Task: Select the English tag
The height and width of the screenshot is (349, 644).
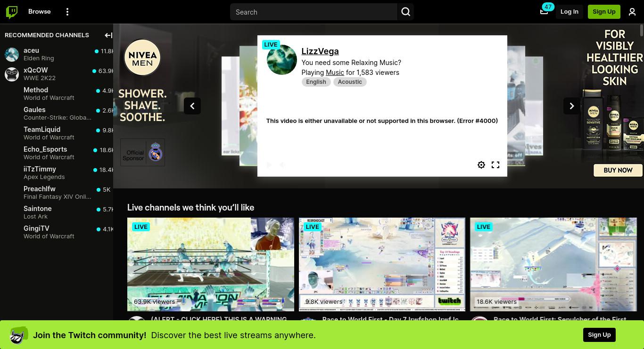Action: [x=316, y=82]
